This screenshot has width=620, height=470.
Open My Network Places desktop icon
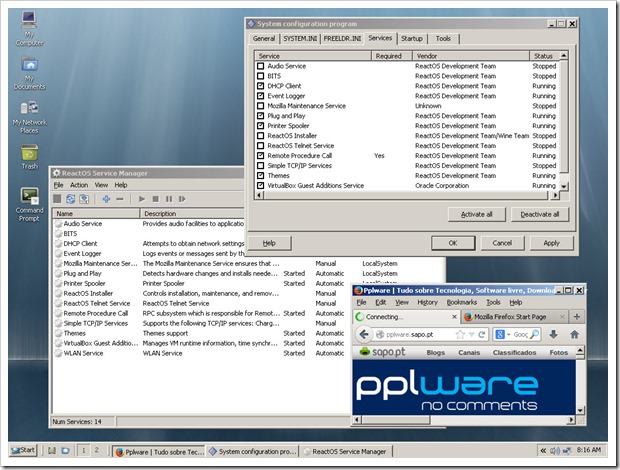tap(29, 117)
